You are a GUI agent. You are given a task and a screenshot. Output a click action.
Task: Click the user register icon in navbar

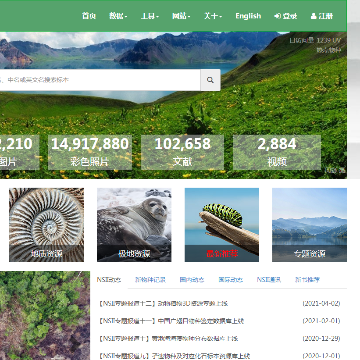[x=313, y=16]
